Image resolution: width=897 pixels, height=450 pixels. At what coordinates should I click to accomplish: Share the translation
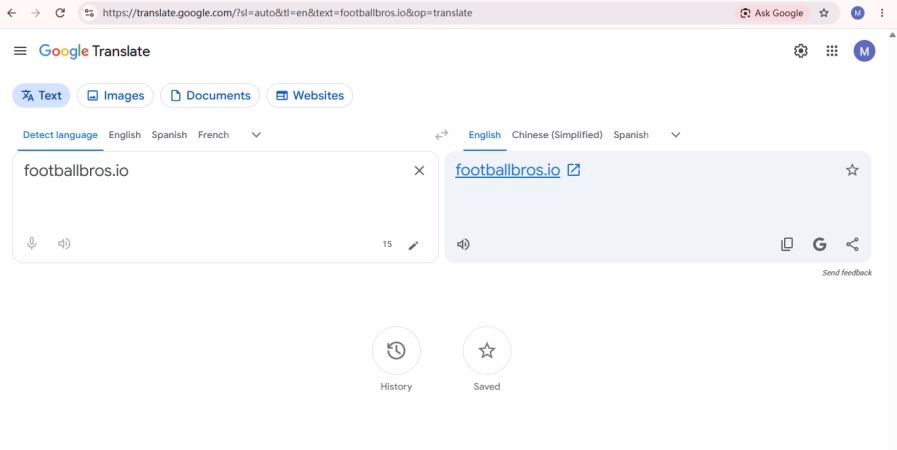852,244
